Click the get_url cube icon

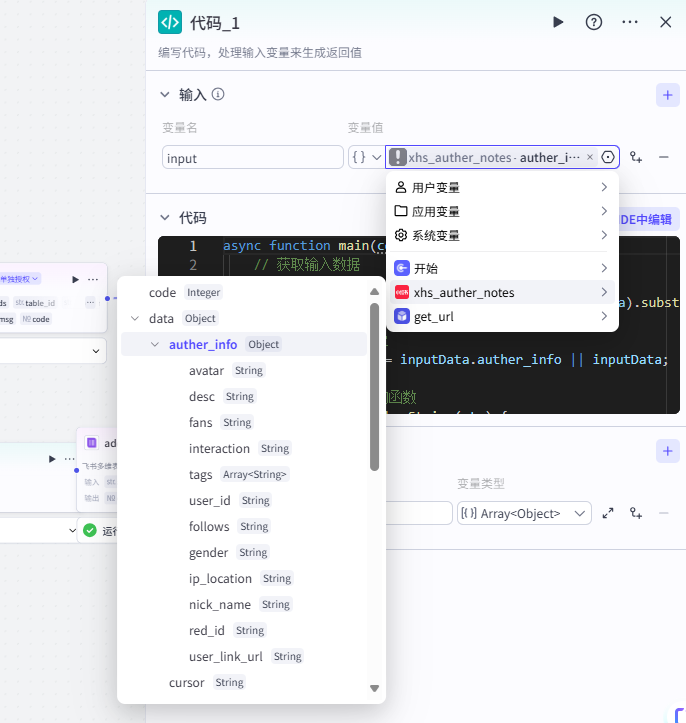(402, 316)
